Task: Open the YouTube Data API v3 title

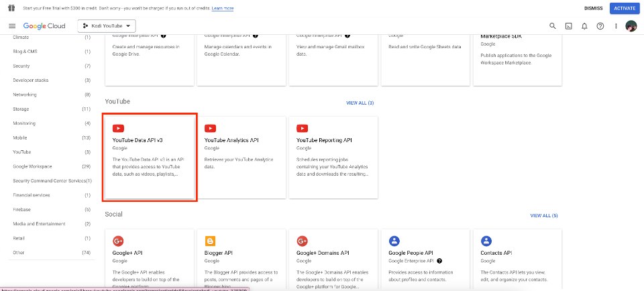Action: [x=138, y=140]
